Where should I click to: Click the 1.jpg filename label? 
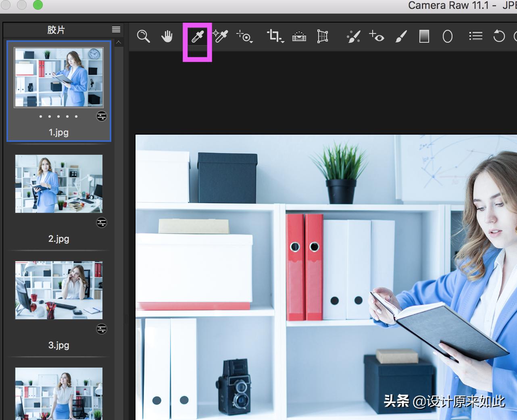point(58,132)
